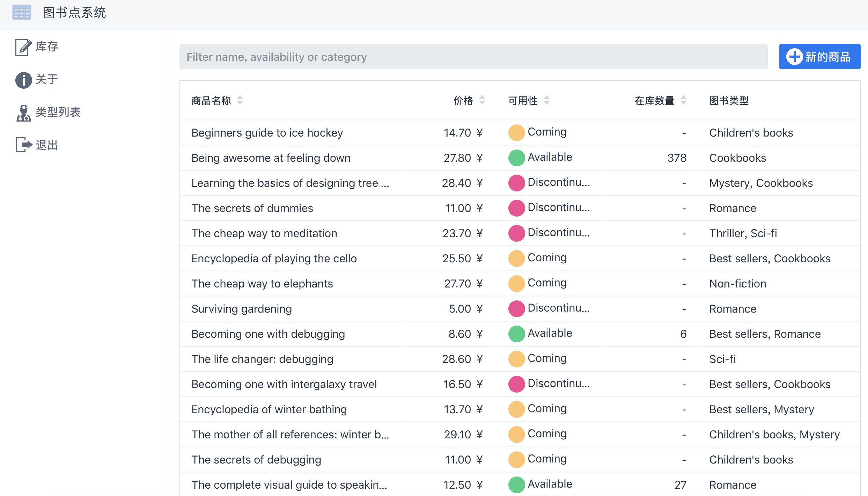Sort by price column arrows
Screen dimensions: 868x496
[482, 100]
